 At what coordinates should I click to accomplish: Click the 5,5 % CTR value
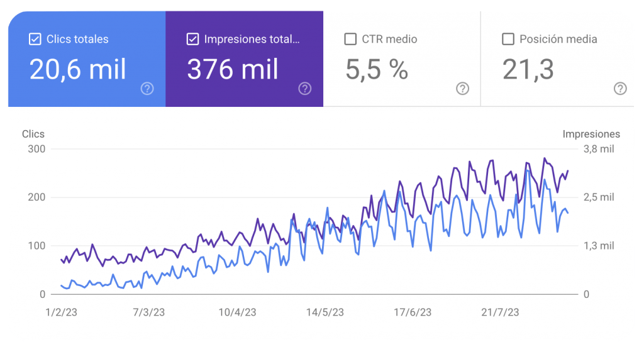377,69
